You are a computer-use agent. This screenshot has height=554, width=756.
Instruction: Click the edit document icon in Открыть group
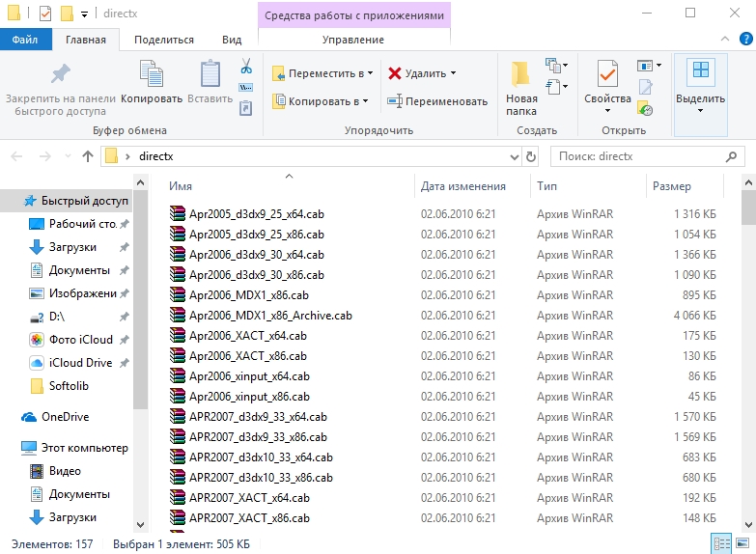point(645,87)
